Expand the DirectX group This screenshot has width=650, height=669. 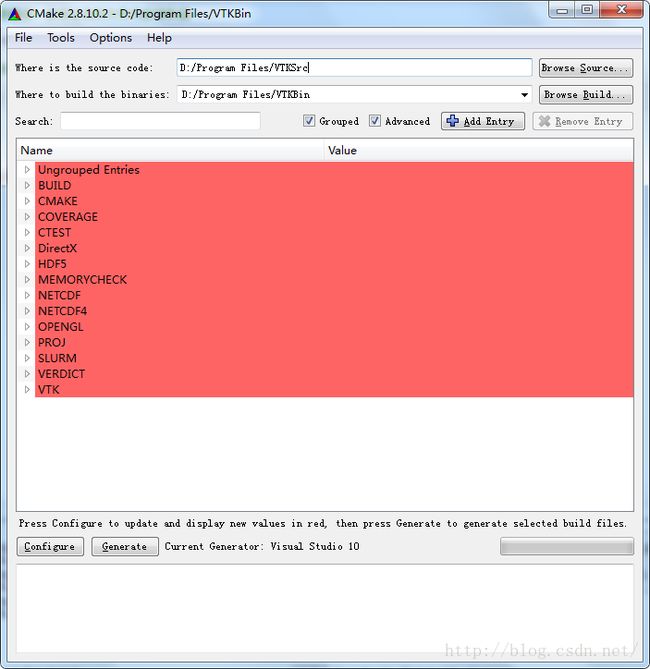pos(27,248)
